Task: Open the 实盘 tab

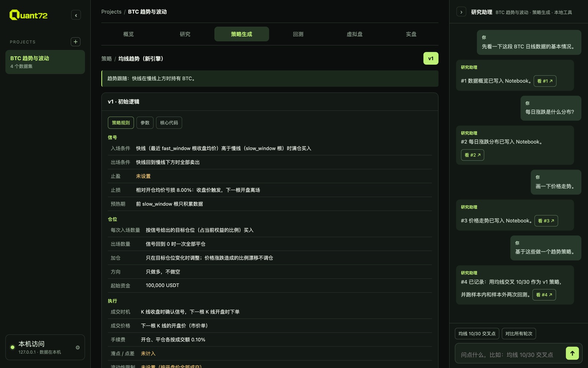Action: pos(411,34)
